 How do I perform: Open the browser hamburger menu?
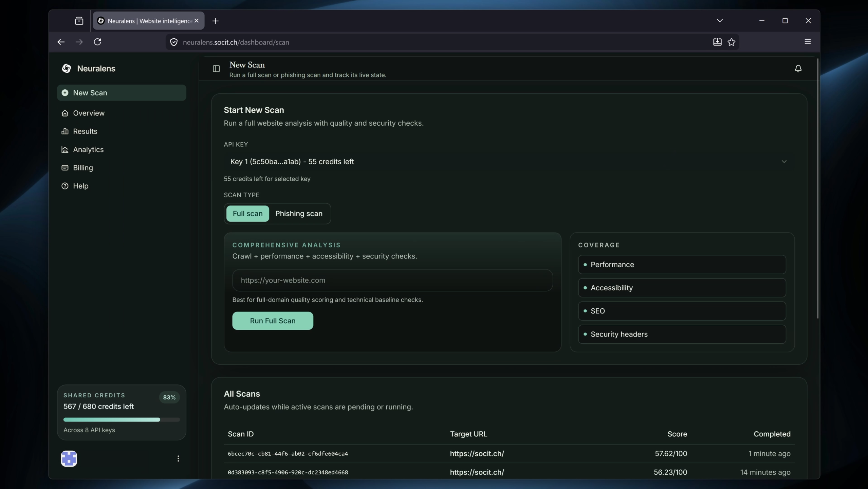pyautogui.click(x=808, y=42)
